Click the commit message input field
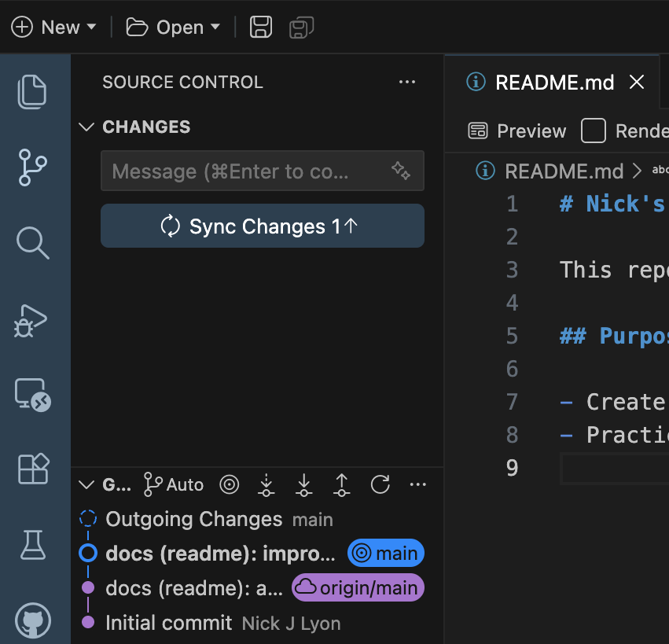 [x=244, y=171]
